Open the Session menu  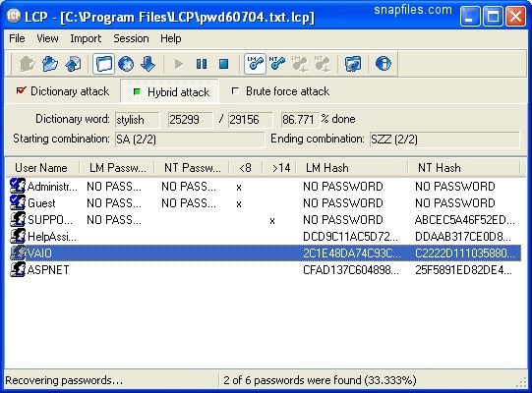[131, 38]
